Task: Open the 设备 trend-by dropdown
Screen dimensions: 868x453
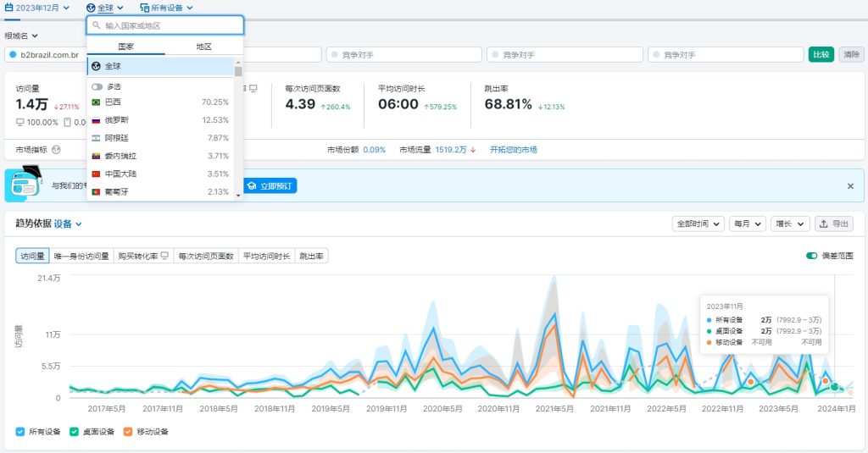Action: pos(68,224)
